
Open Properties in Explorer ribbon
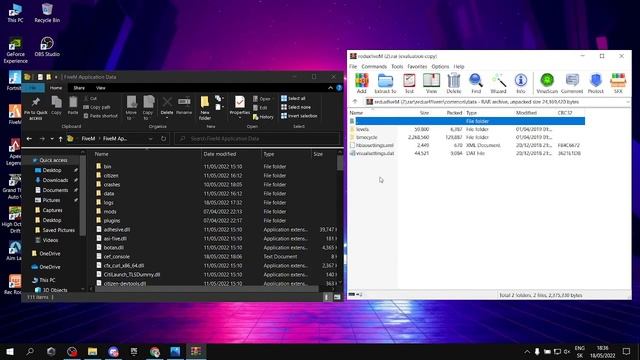click(x=240, y=105)
